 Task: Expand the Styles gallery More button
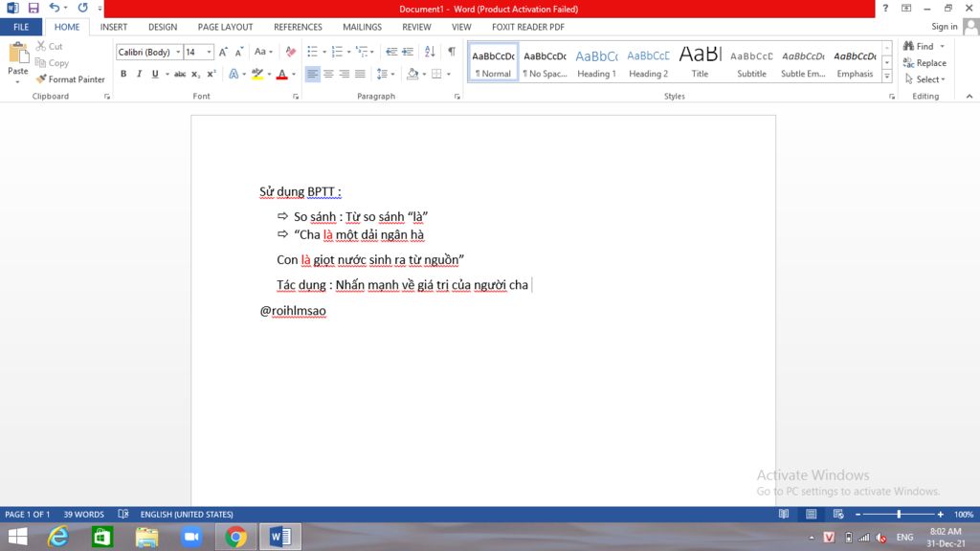point(887,77)
